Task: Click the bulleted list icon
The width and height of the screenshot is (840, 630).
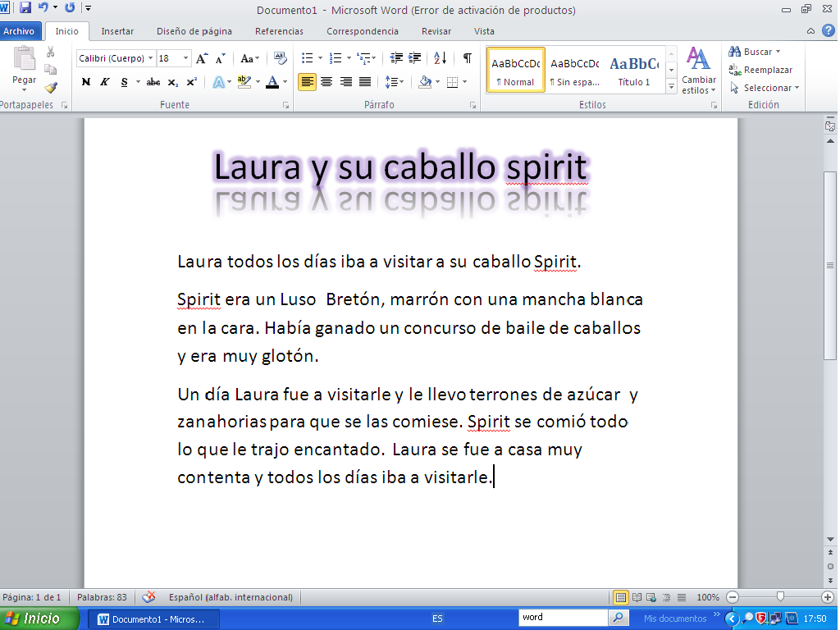Action: 307,58
